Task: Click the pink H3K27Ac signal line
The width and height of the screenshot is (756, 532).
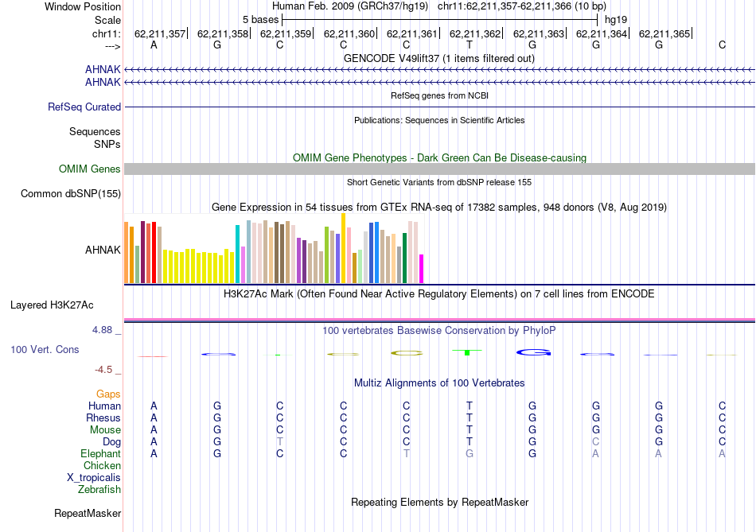Action: [x=439, y=319]
